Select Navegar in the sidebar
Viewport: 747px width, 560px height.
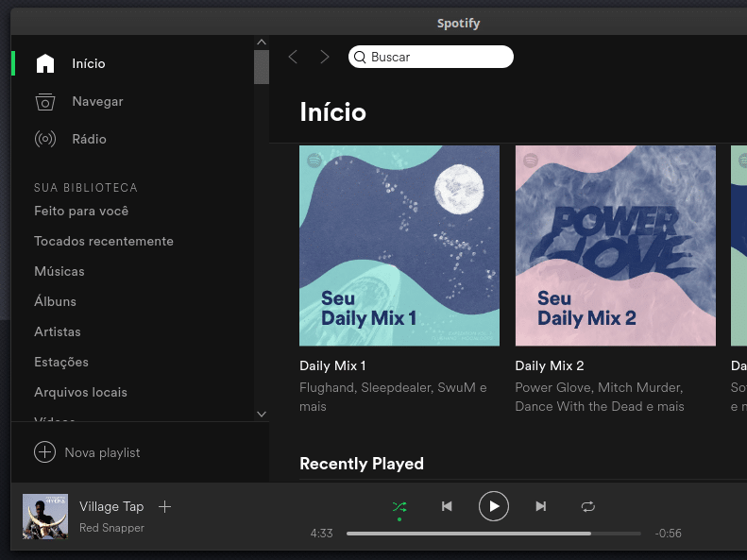click(97, 101)
